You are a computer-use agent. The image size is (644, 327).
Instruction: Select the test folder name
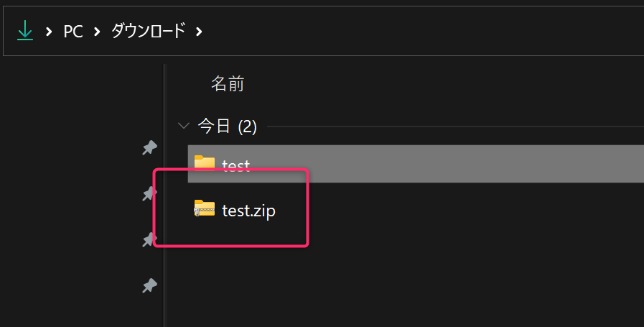(x=236, y=165)
